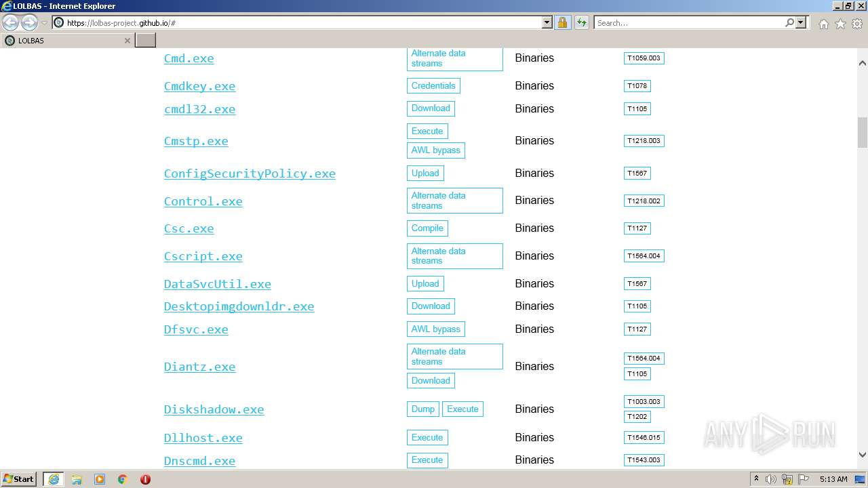
Task: Click the search magnifier icon
Action: pos(789,23)
